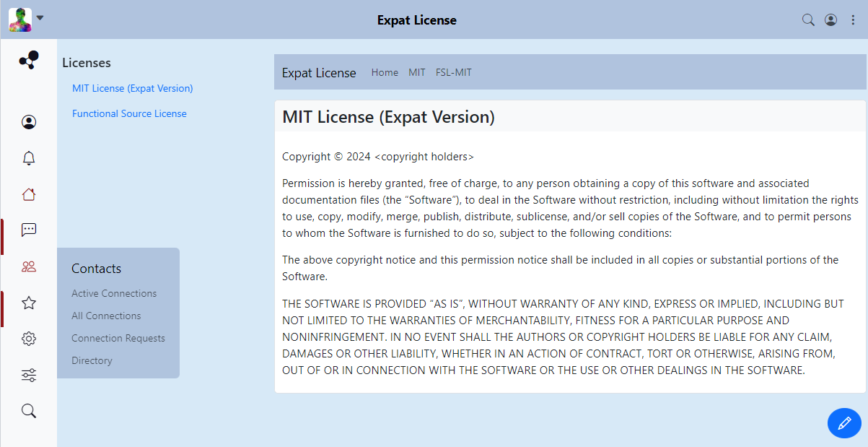Select Home in the Expat License navbar
Screen dimensions: 868x447
[x=385, y=72]
